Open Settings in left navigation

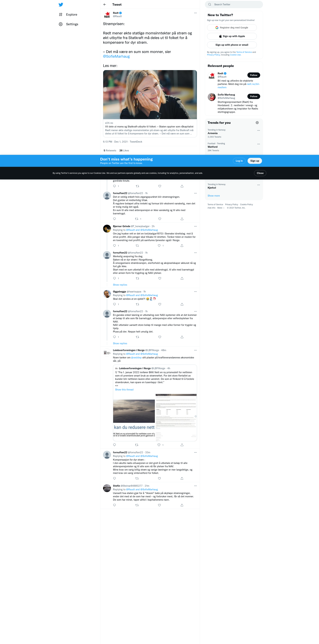click(72, 24)
